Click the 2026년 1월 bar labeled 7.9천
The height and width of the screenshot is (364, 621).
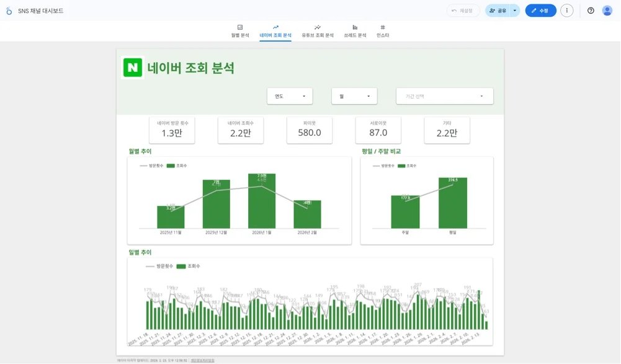pos(262,201)
